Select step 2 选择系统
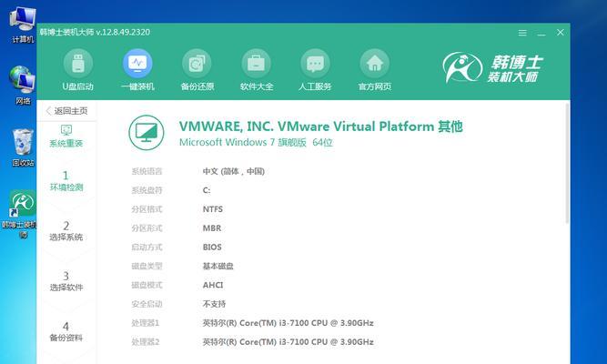Screen dimensions: 607x364 point(66,231)
